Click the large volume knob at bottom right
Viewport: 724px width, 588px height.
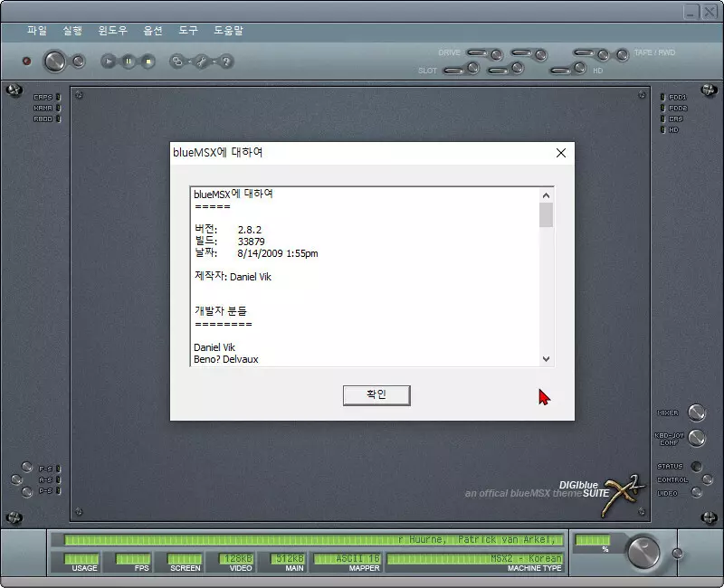click(643, 552)
